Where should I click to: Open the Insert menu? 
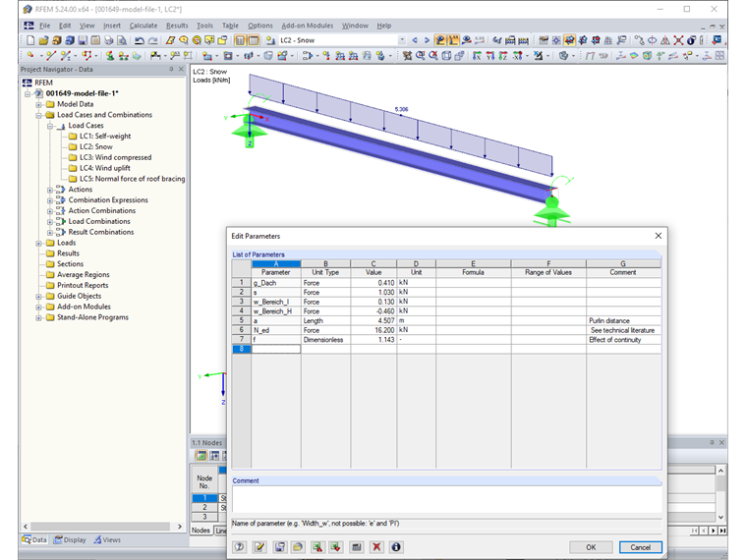point(112,26)
